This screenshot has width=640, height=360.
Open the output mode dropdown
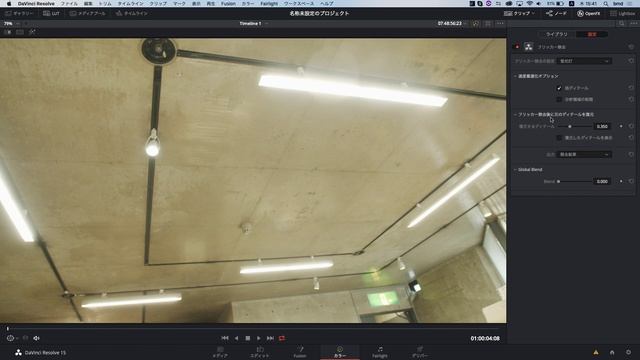tap(584, 154)
